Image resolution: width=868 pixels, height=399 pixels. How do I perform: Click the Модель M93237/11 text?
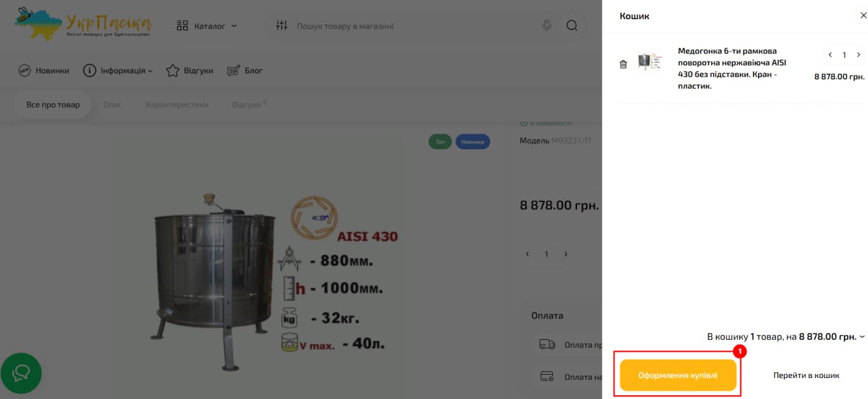click(555, 140)
